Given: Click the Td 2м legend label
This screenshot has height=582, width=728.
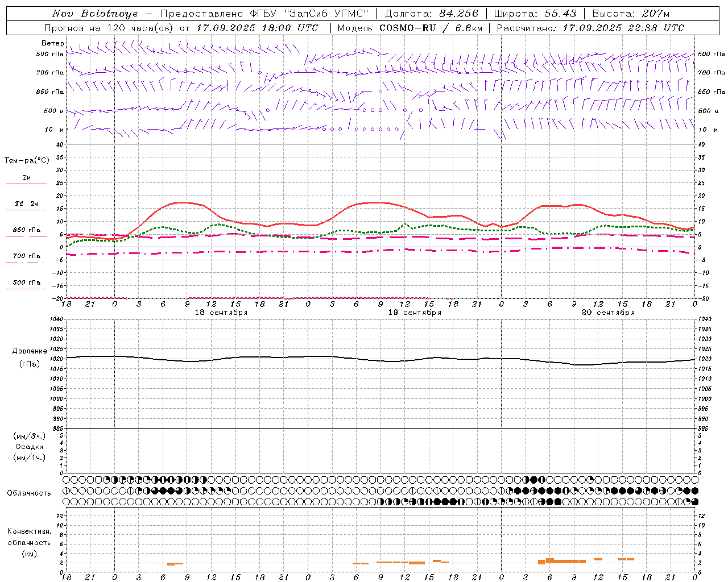Looking at the screenshot, I should pos(26,203).
